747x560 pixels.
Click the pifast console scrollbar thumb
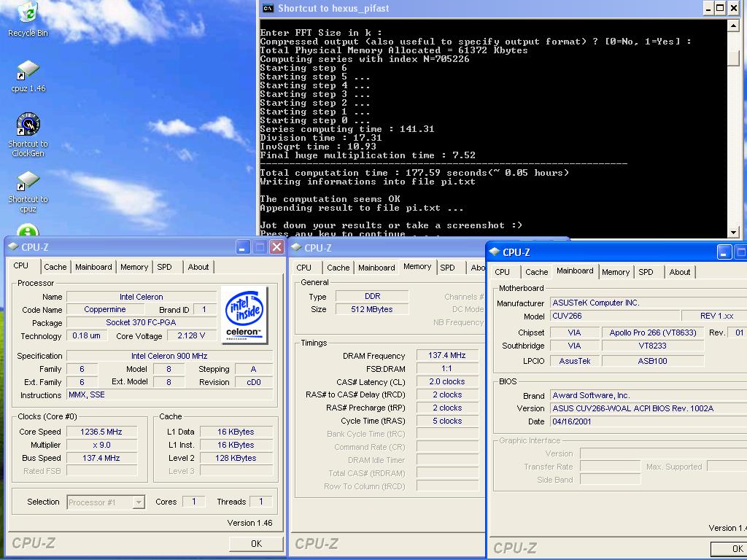[x=734, y=58]
